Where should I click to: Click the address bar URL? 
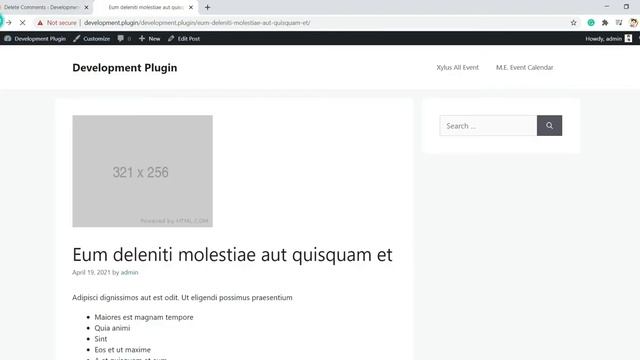pos(197,23)
